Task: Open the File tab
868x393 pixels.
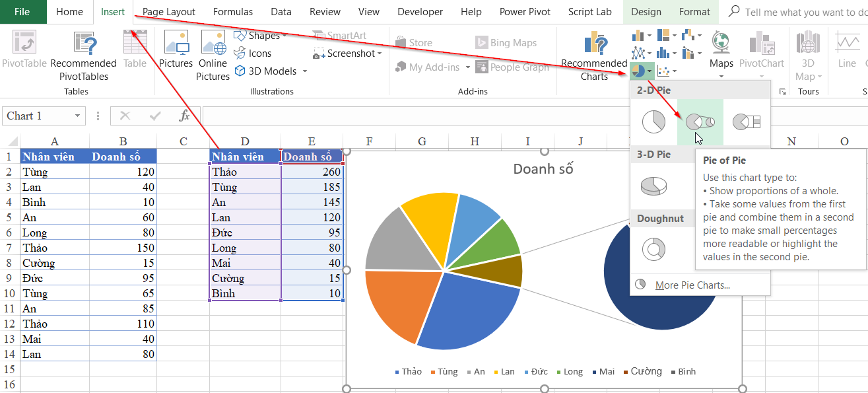Action: pos(22,12)
